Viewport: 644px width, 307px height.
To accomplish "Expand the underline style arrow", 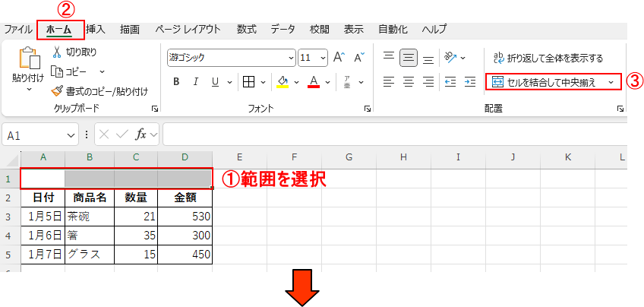I will click(x=229, y=82).
